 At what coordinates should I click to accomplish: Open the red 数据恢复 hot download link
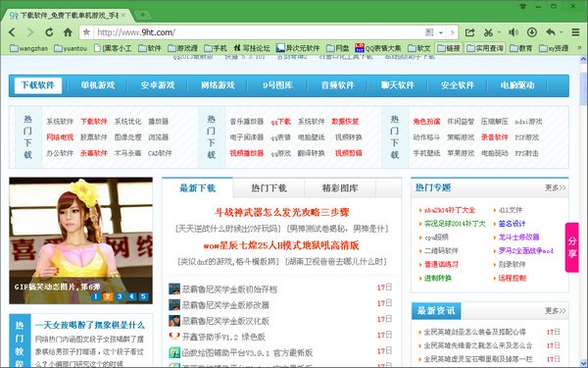click(345, 122)
